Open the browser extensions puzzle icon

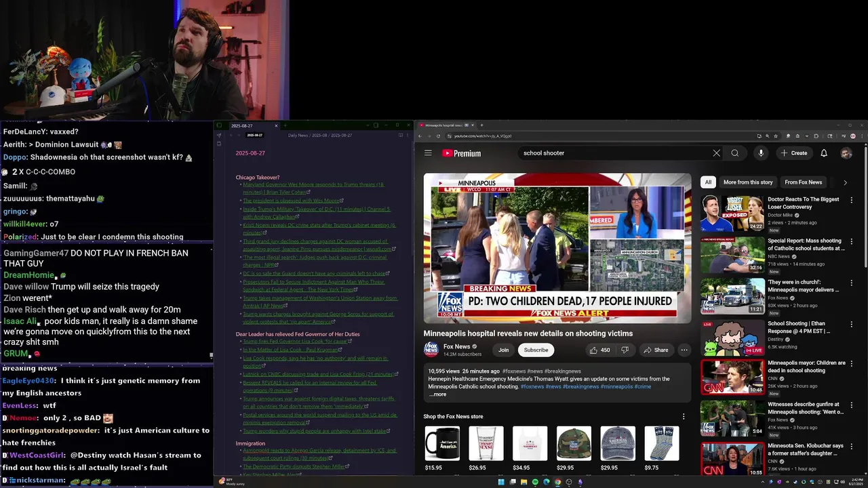click(816, 136)
